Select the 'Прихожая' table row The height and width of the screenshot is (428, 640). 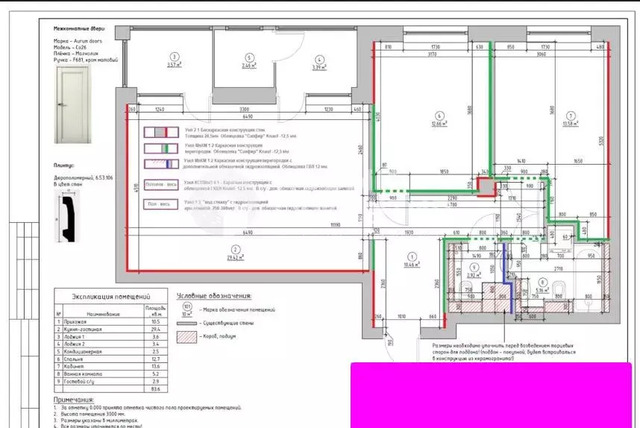click(111, 322)
